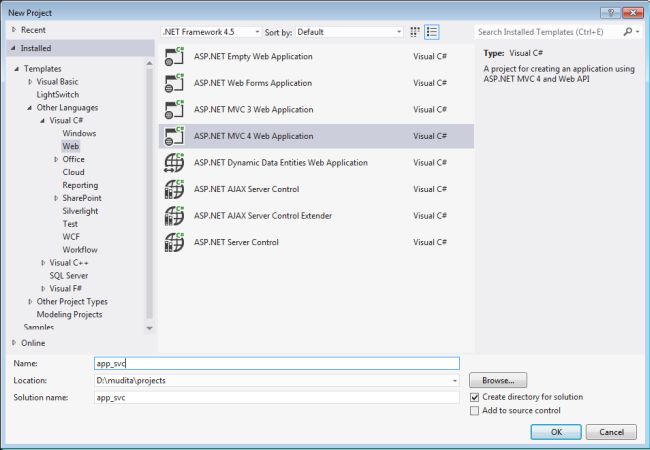
Task: Click the Search Installed Templates box
Action: click(x=548, y=32)
